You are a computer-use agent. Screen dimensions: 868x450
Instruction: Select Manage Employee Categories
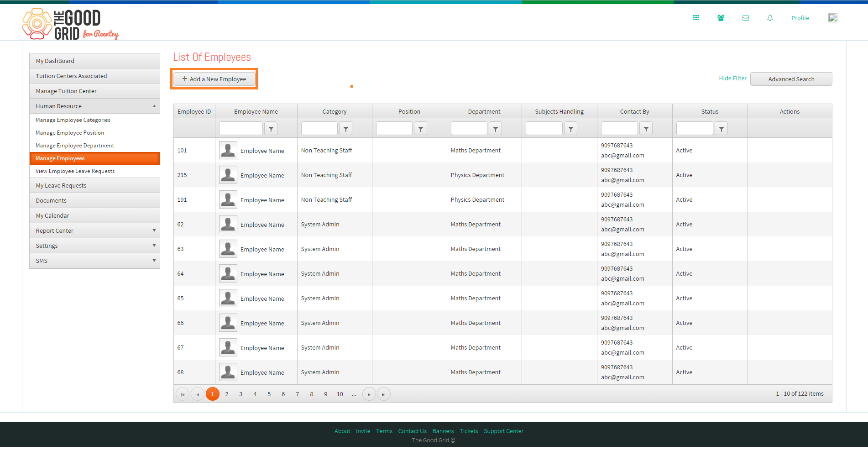pos(94,120)
